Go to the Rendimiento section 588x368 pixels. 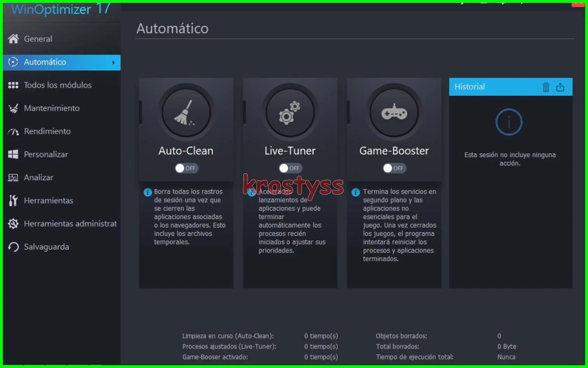click(x=62, y=131)
